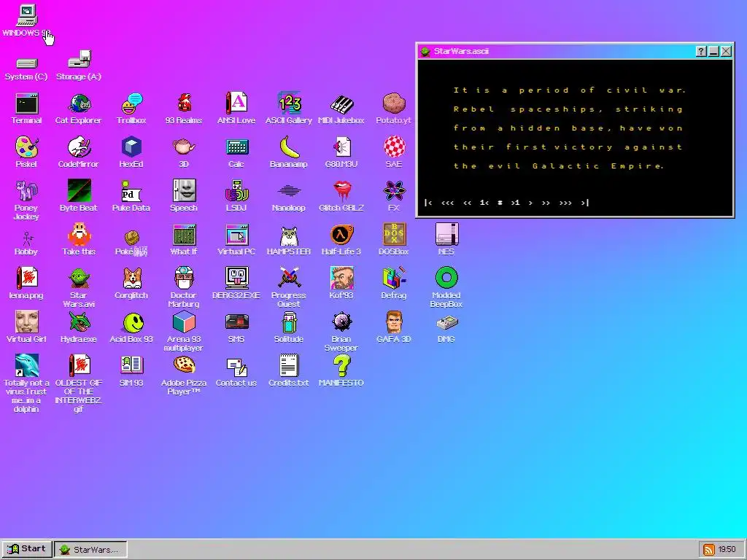Screen dimensions: 747x560
Task: Open the Calc calculator icon
Action: pyautogui.click(x=236, y=152)
